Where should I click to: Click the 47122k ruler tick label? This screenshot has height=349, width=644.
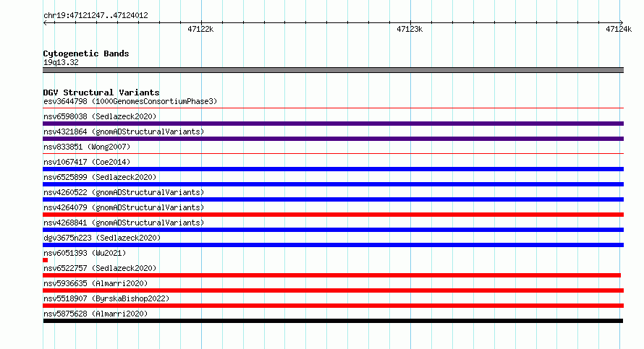click(200, 29)
